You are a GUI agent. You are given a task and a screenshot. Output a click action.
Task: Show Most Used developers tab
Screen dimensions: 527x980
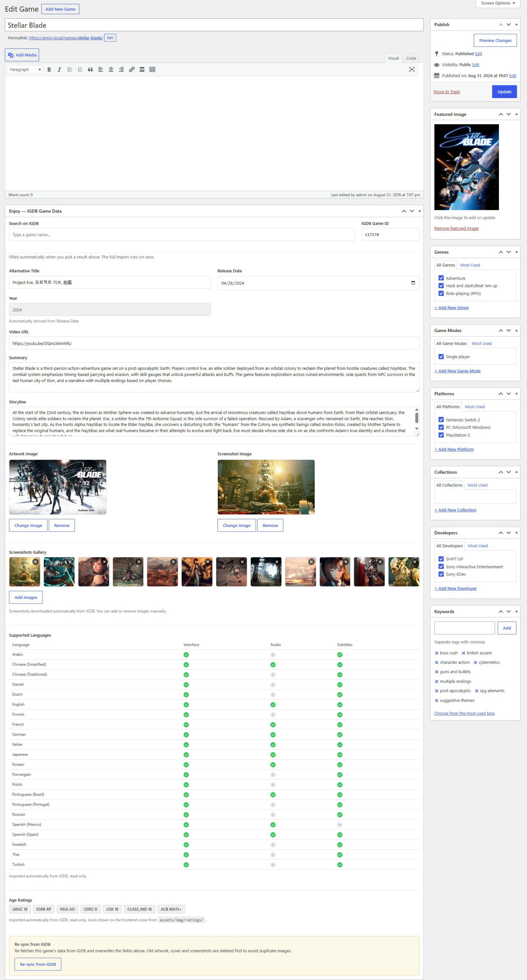click(478, 546)
